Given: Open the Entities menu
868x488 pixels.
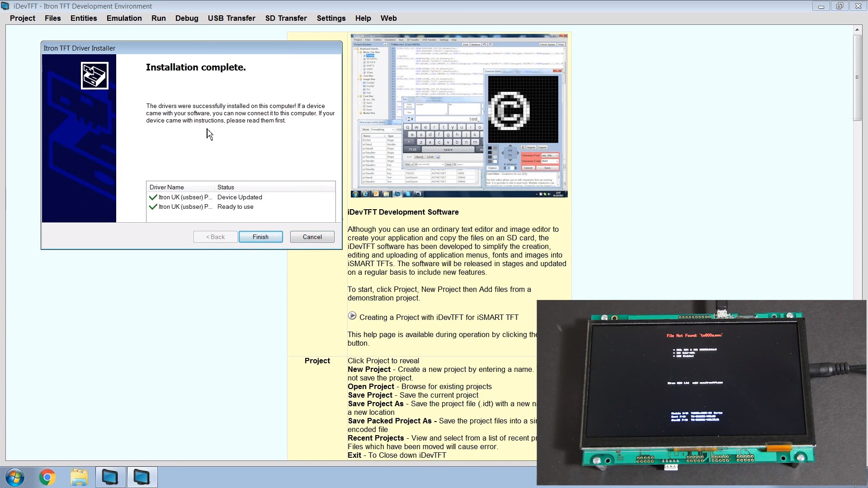Looking at the screenshot, I should click(84, 18).
